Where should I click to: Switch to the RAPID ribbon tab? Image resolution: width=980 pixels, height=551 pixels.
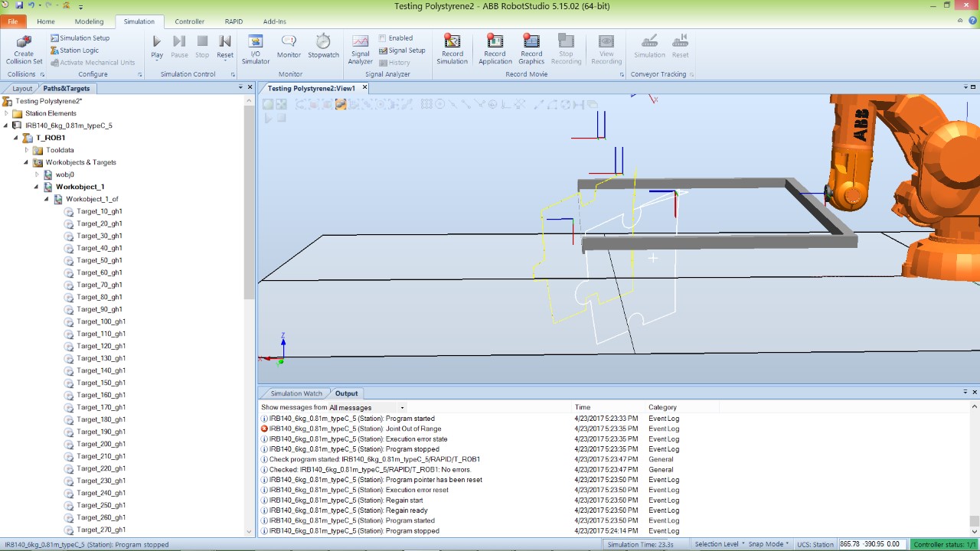coord(234,21)
